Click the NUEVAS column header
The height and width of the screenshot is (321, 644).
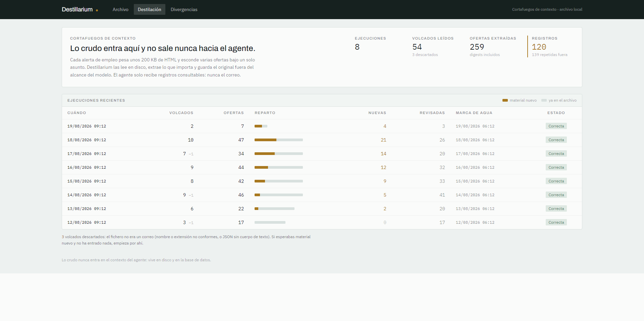pos(377,113)
